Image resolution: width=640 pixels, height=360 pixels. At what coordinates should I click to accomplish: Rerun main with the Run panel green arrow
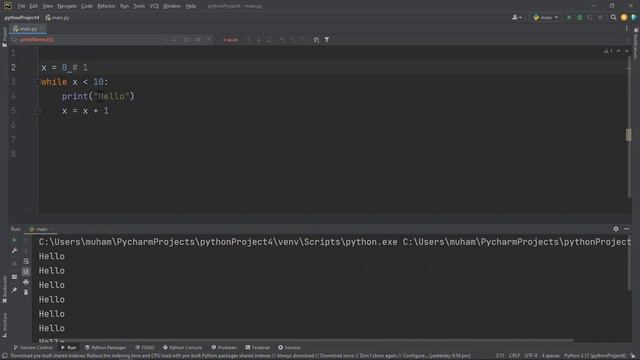pos(14,240)
